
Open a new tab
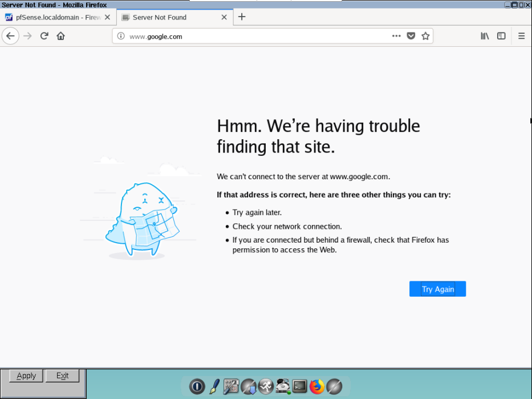pyautogui.click(x=242, y=17)
